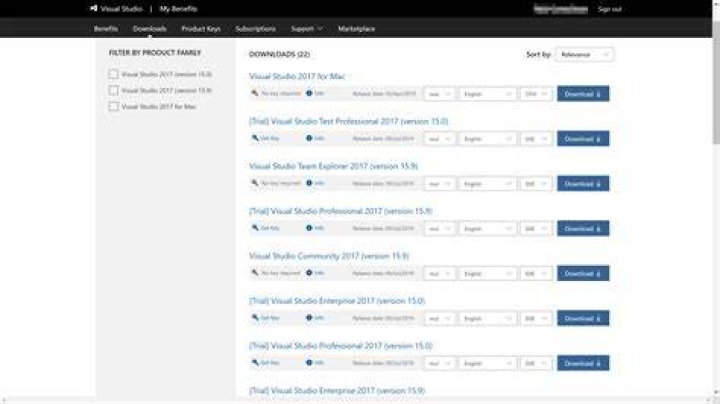Click the Visual Studio logo icon

coord(94,8)
